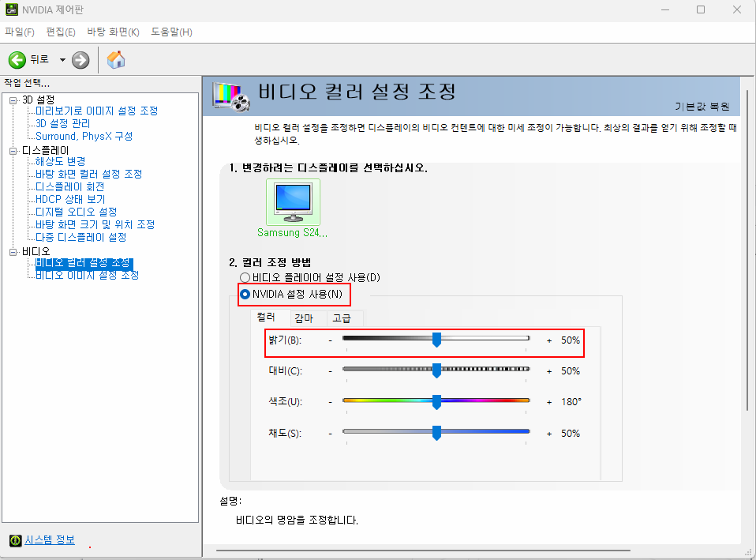The width and height of the screenshot is (756, 560).
Task: Click the 채도 saturation plus sign
Action: [x=549, y=434]
